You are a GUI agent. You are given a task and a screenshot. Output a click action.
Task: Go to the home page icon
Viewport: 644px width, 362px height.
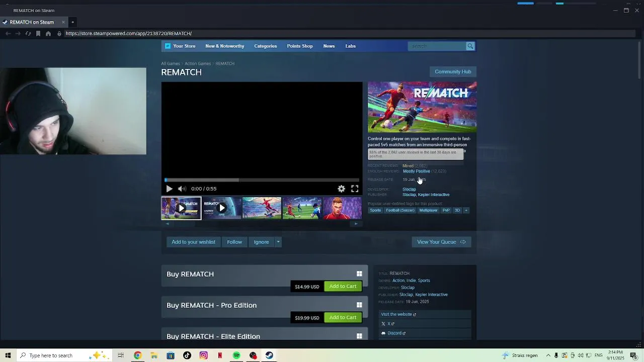point(48,34)
